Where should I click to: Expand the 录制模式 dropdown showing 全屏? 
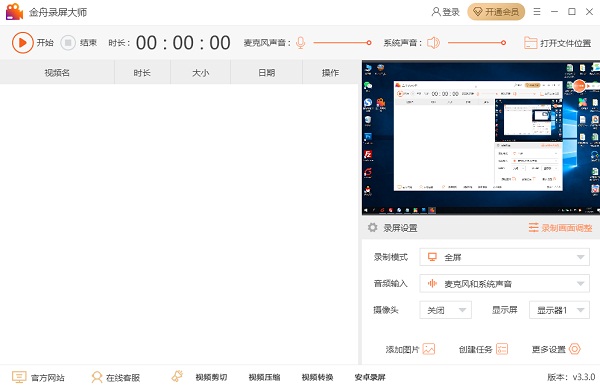tap(504, 257)
